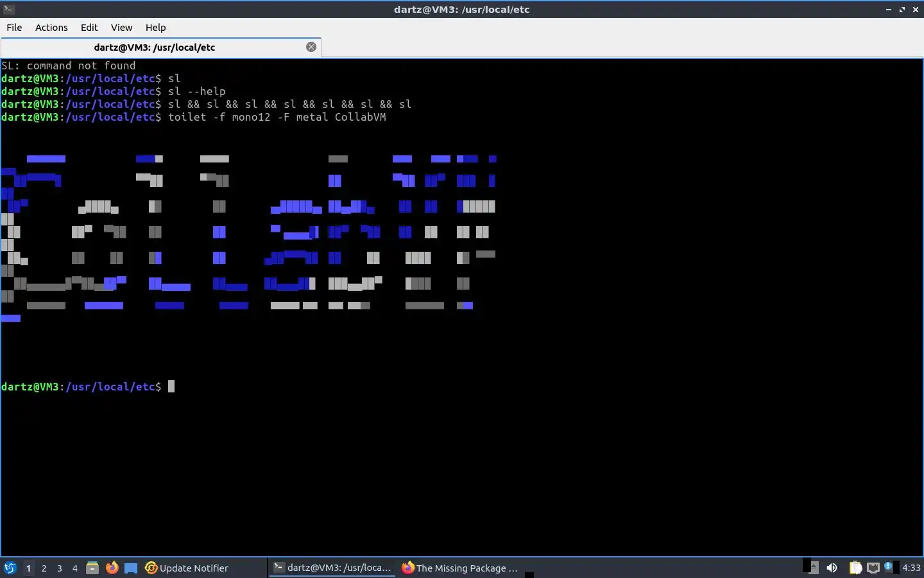Image resolution: width=924 pixels, height=578 pixels.
Task: Open the Edit menu
Action: point(89,28)
